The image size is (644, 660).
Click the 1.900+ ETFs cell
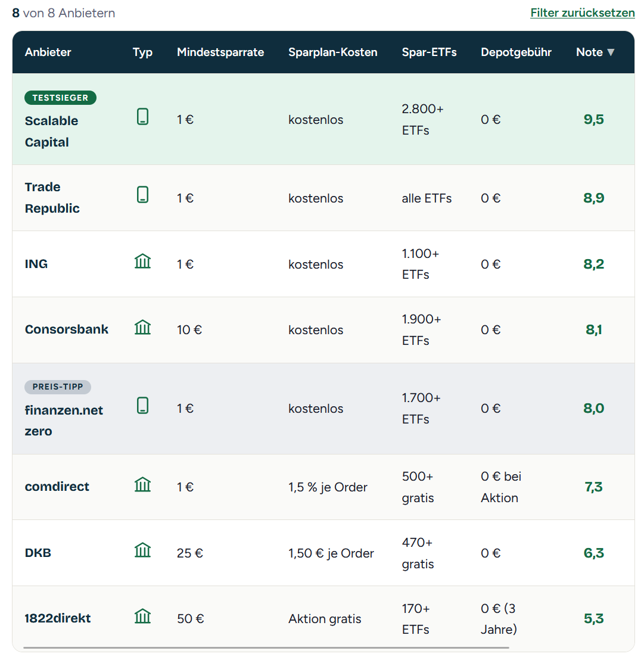coord(421,329)
